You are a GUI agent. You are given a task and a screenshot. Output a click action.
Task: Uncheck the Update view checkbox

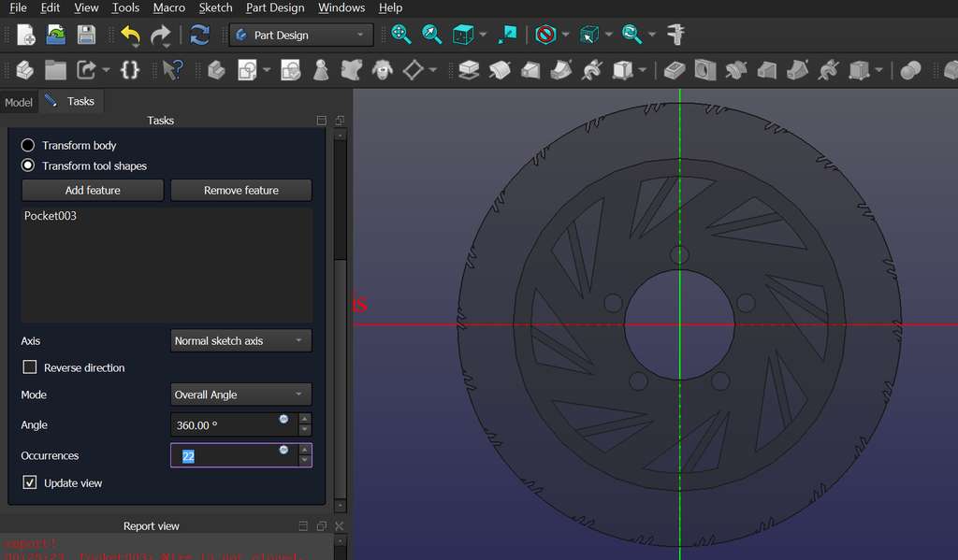[x=29, y=482]
